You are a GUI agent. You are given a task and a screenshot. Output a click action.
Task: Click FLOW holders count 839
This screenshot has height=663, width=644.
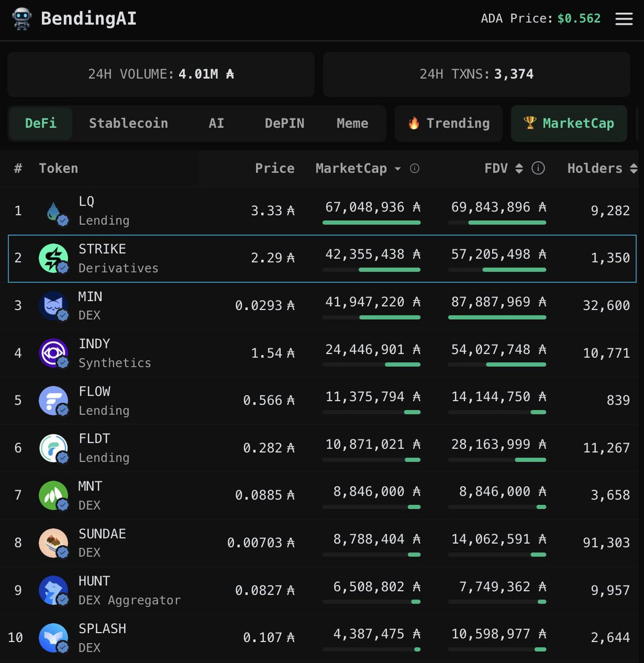[618, 401]
